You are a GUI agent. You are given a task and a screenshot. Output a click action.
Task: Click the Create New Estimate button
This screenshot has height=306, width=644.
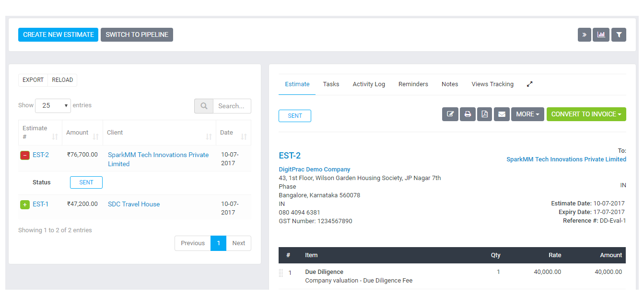click(x=58, y=35)
